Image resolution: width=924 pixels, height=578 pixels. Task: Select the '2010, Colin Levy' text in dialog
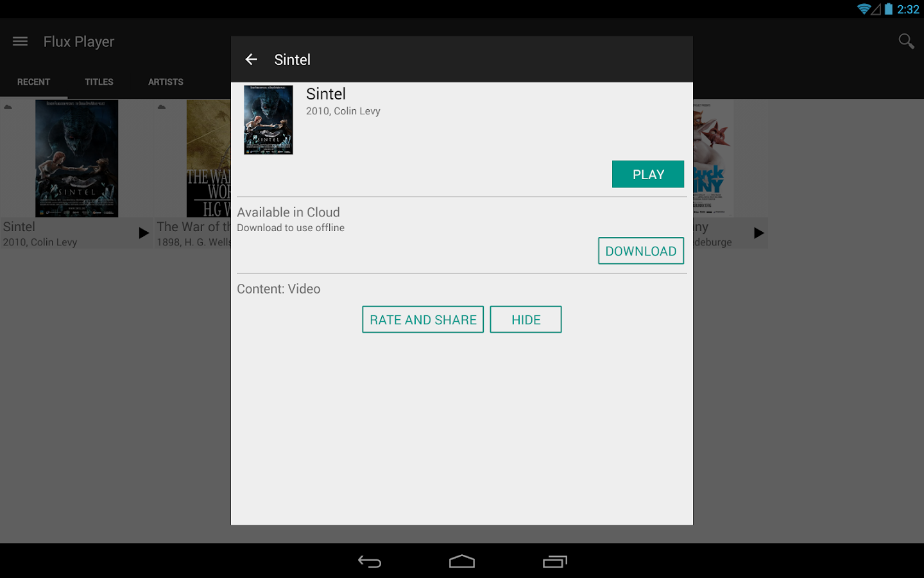[x=343, y=111]
